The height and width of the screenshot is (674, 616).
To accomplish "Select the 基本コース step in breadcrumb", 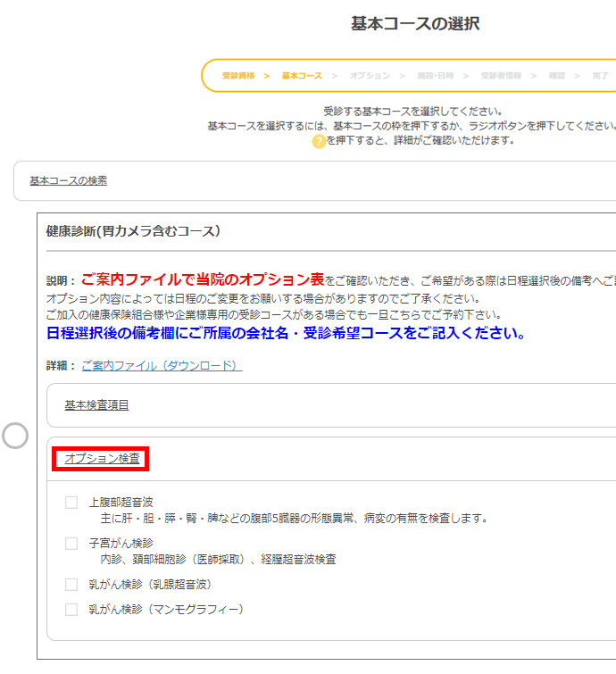I will pos(302,76).
